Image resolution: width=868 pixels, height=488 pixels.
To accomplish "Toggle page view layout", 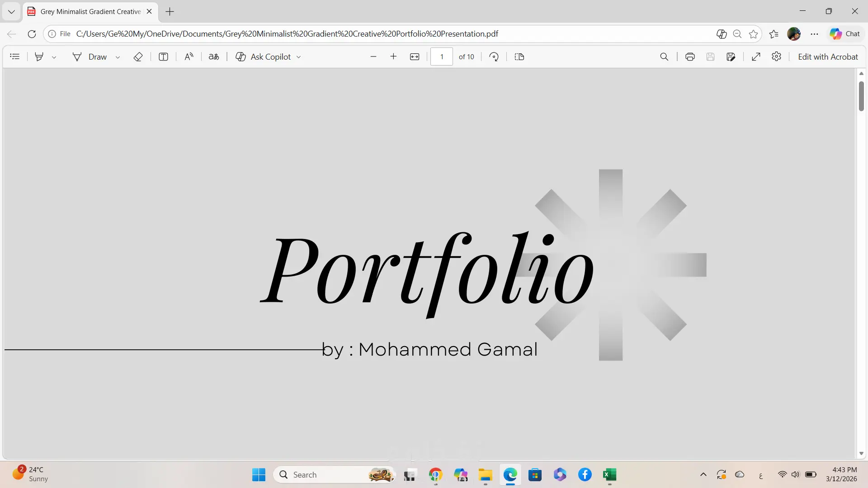I will (x=519, y=57).
